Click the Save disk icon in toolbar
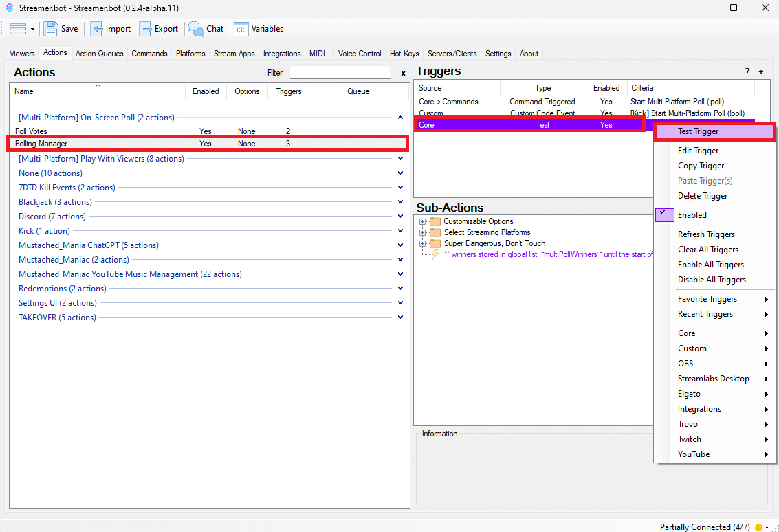 coord(51,29)
